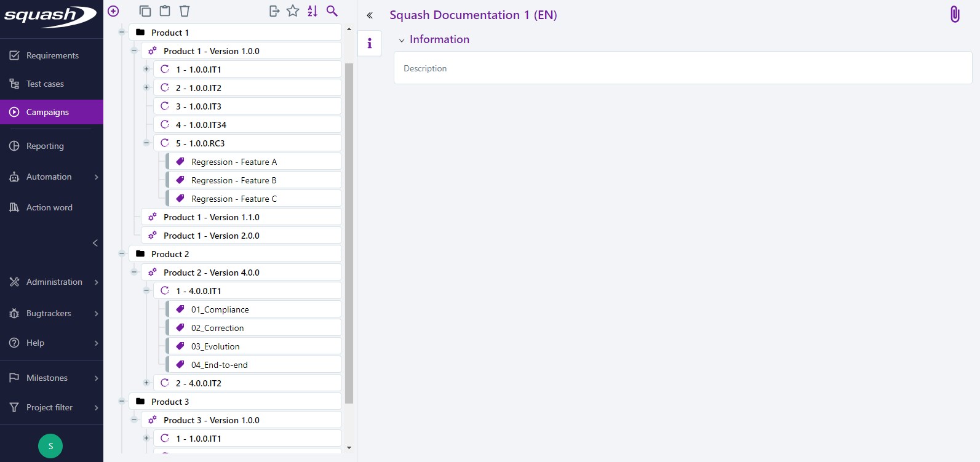Collapse the 5 - 1.0.0.RC3 iteration

point(146,143)
